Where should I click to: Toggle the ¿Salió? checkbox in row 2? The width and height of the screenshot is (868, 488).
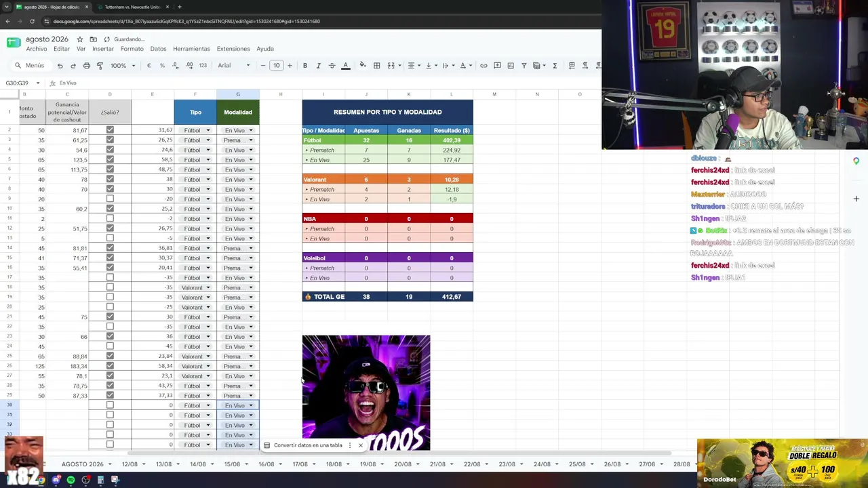click(x=110, y=130)
